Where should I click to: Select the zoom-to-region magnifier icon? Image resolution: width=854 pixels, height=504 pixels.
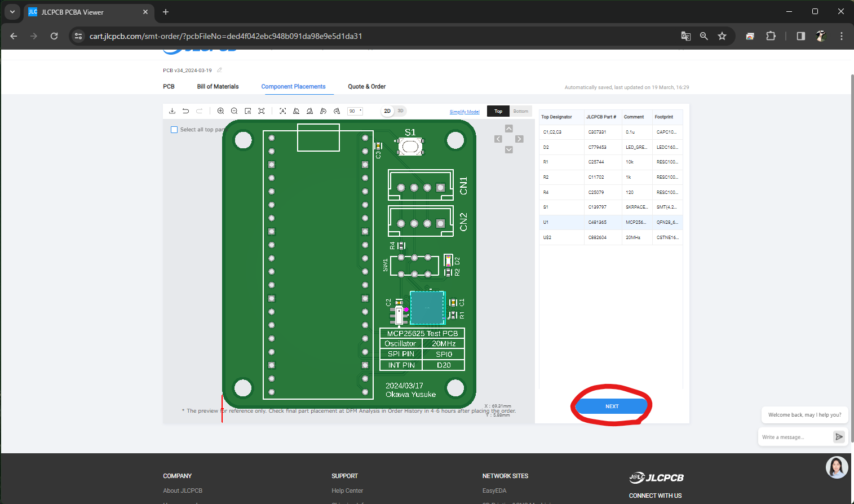click(247, 110)
